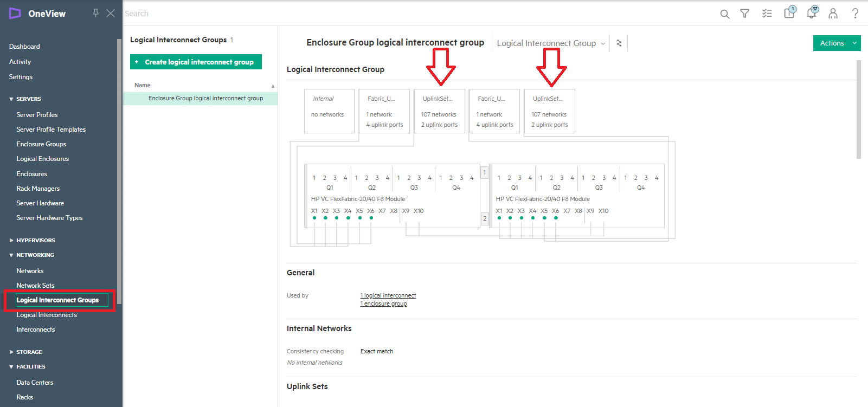Click bay 1 label between modules
This screenshot has width=868, height=407.
pyautogui.click(x=485, y=172)
